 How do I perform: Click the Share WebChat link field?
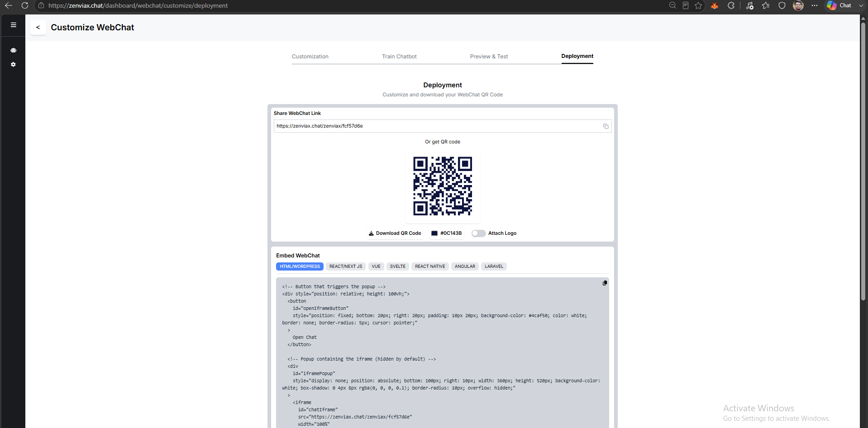click(x=443, y=126)
